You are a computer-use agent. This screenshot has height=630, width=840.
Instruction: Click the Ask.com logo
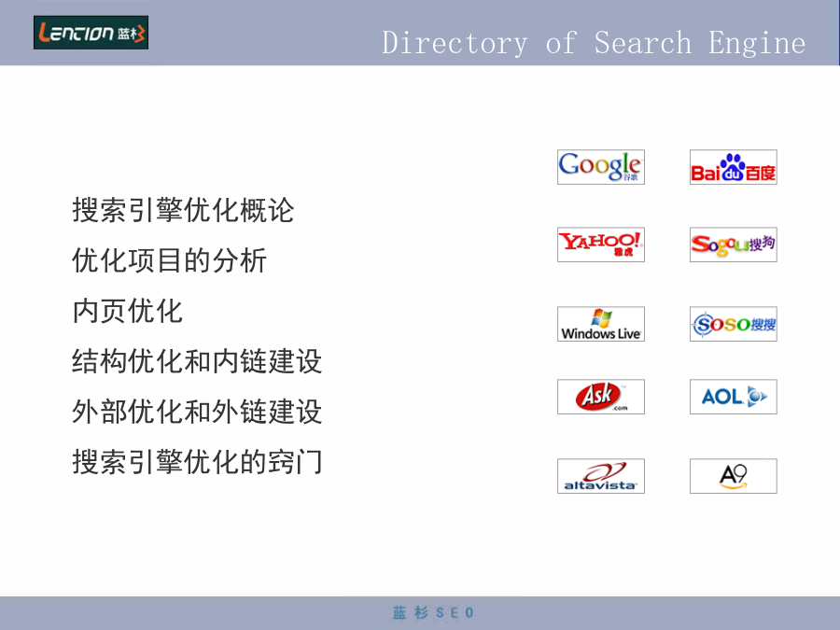pos(600,397)
